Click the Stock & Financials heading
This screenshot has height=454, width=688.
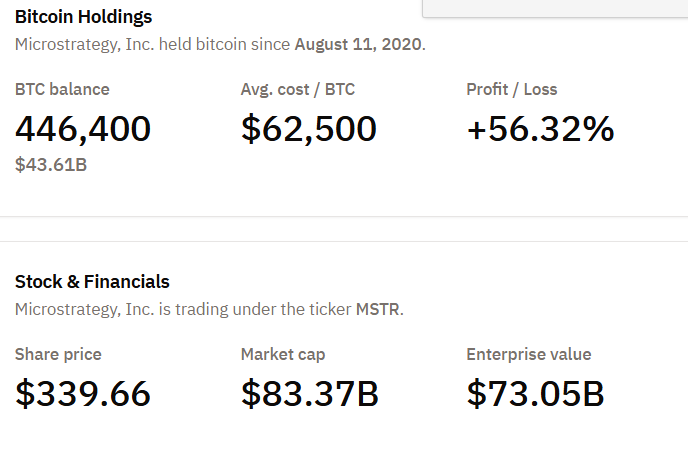92,282
